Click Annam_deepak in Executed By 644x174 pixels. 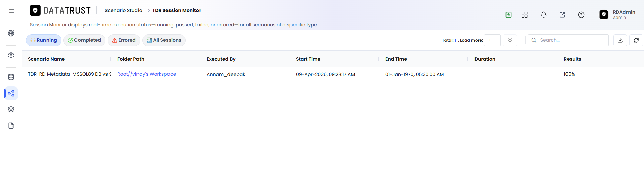[x=226, y=74]
